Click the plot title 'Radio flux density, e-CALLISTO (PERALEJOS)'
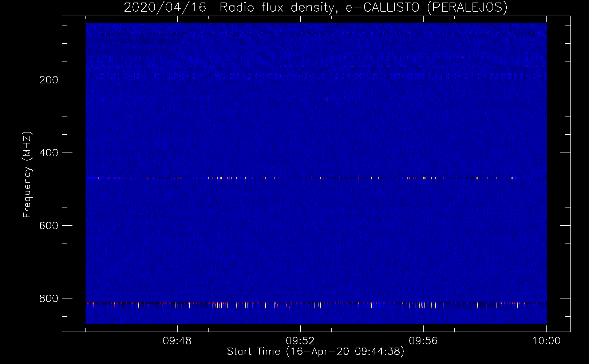 (363, 8)
